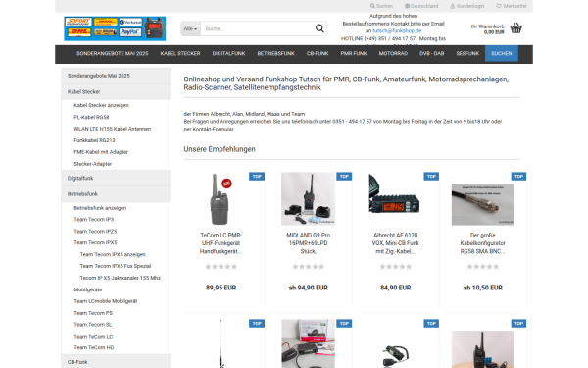Click the 89,95 EUR price

[x=220, y=288]
